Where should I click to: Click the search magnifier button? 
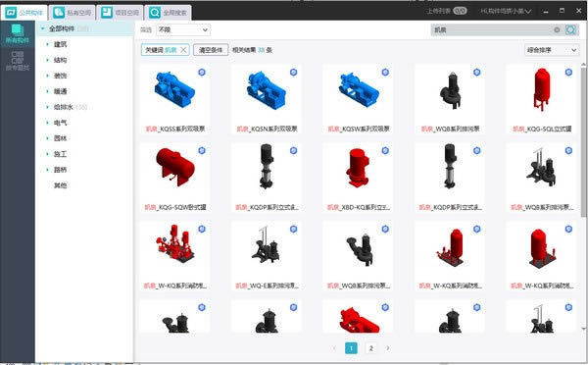coord(570,29)
